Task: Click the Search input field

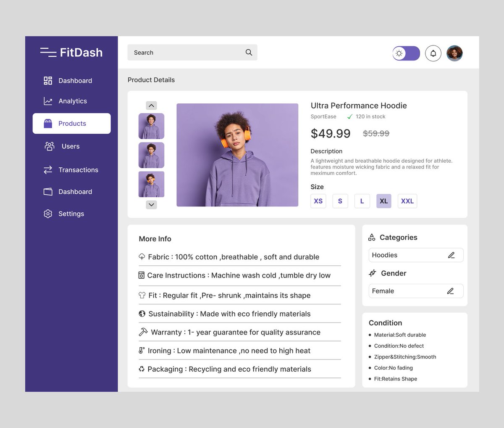Action: point(192,53)
